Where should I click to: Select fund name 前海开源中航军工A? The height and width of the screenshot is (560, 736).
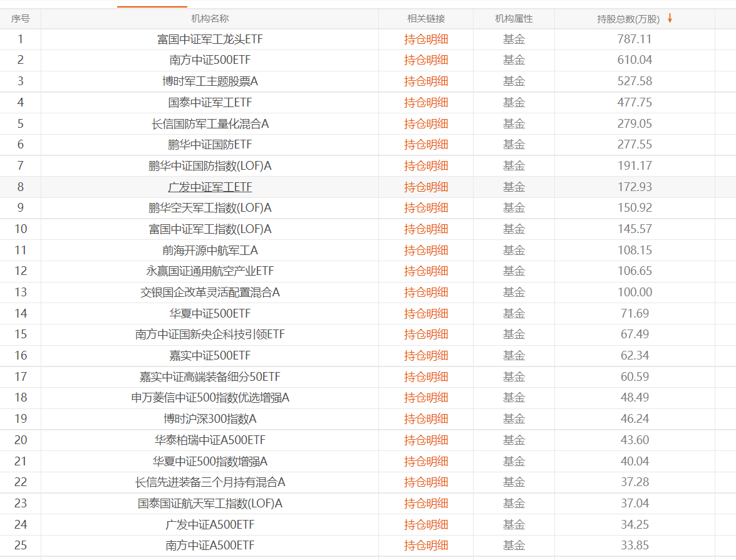tap(210, 250)
